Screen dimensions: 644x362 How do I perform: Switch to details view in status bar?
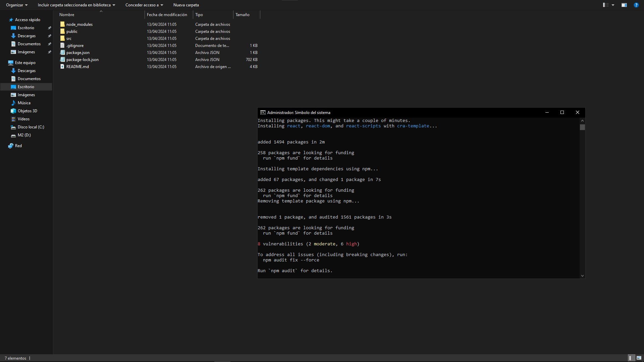pos(631,358)
